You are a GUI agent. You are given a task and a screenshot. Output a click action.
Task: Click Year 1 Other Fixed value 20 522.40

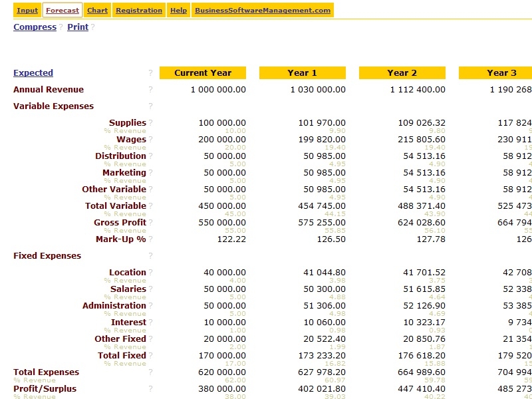pyautogui.click(x=325, y=339)
